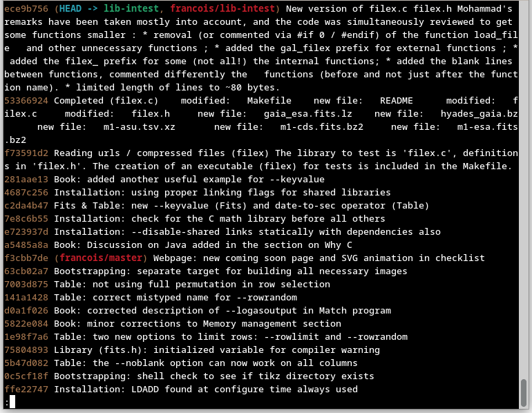Select commit hash f73591d2

pyautogui.click(x=26, y=153)
